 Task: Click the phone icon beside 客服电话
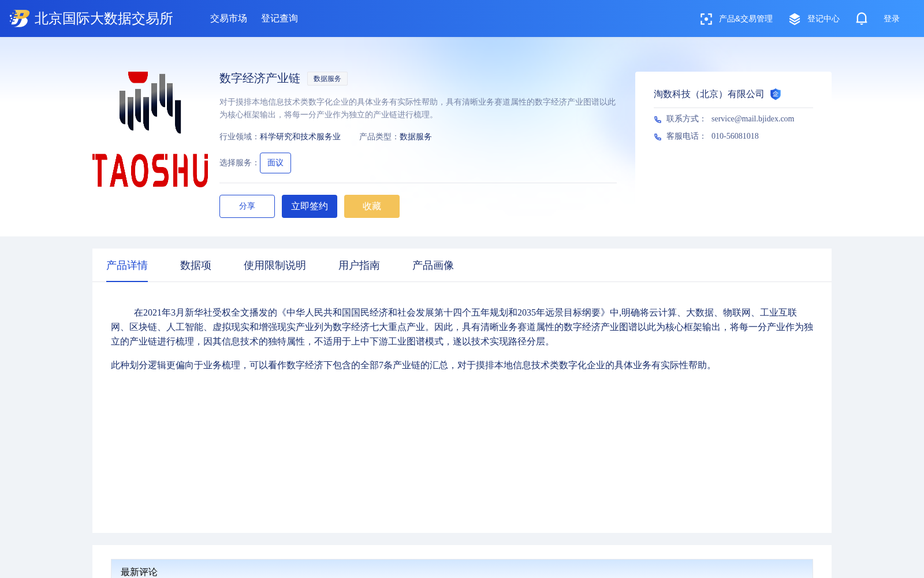coord(658,136)
